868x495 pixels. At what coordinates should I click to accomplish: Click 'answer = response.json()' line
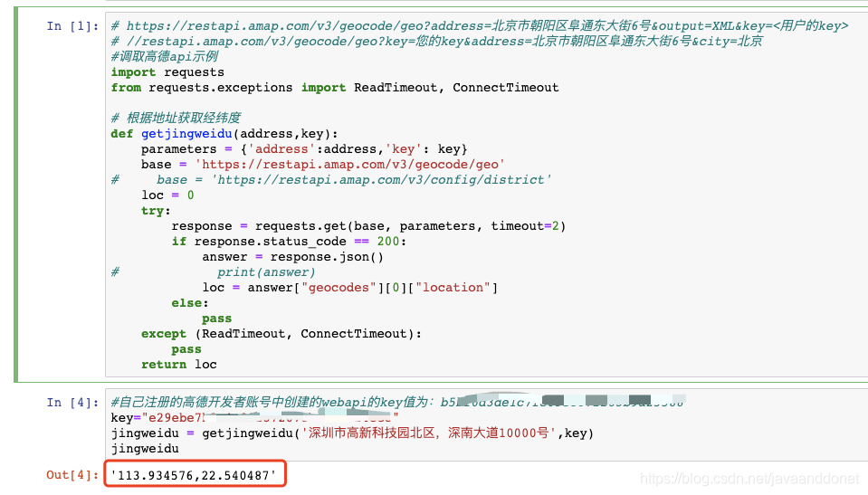coord(293,257)
